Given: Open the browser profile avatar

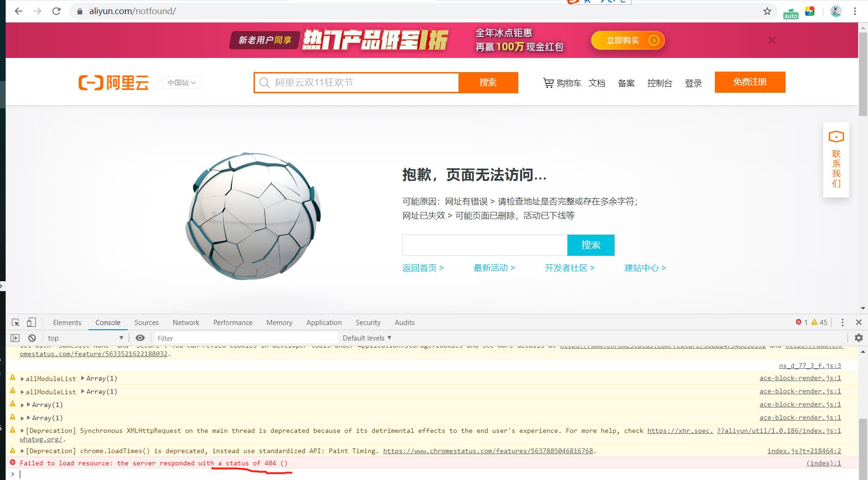Looking at the screenshot, I should [836, 11].
